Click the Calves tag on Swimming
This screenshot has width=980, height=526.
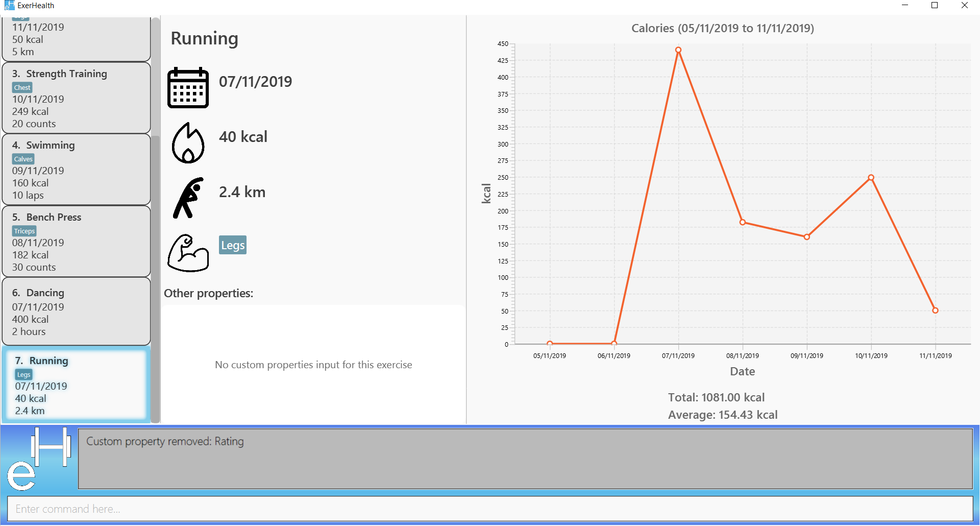(x=23, y=159)
